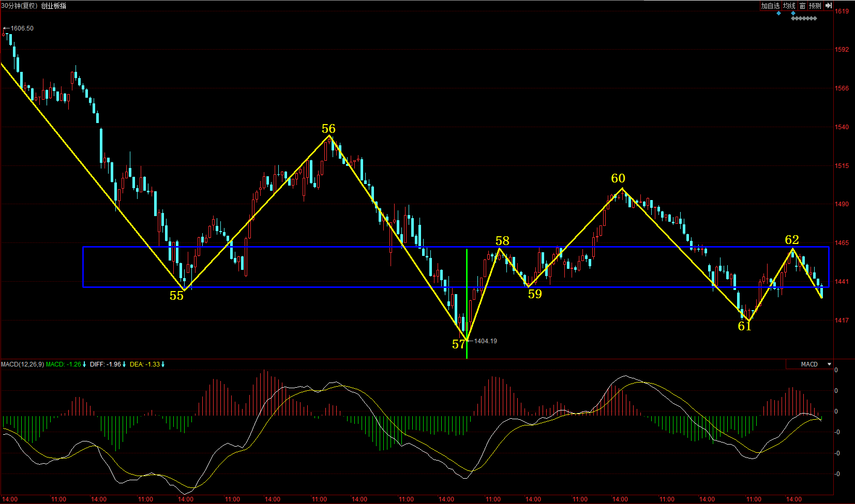855x504 pixels.
Task: Click the arrow beside DEA -1.33 value
Action: click(163, 364)
